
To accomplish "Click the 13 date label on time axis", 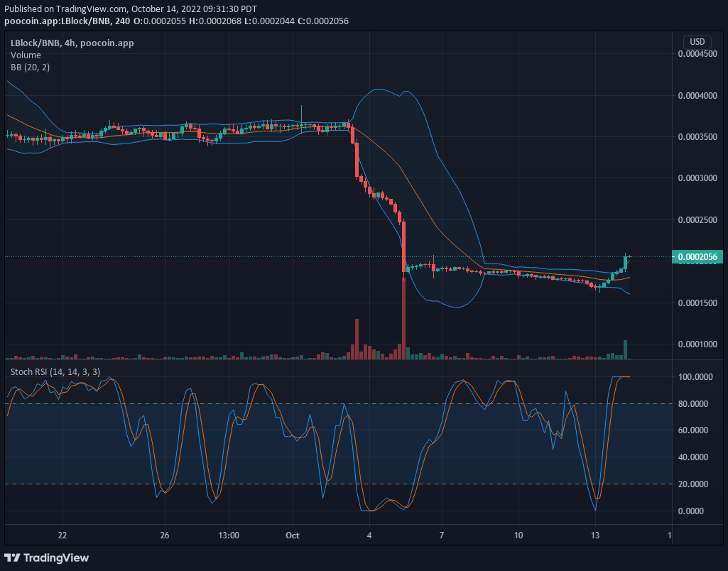I will [595, 535].
